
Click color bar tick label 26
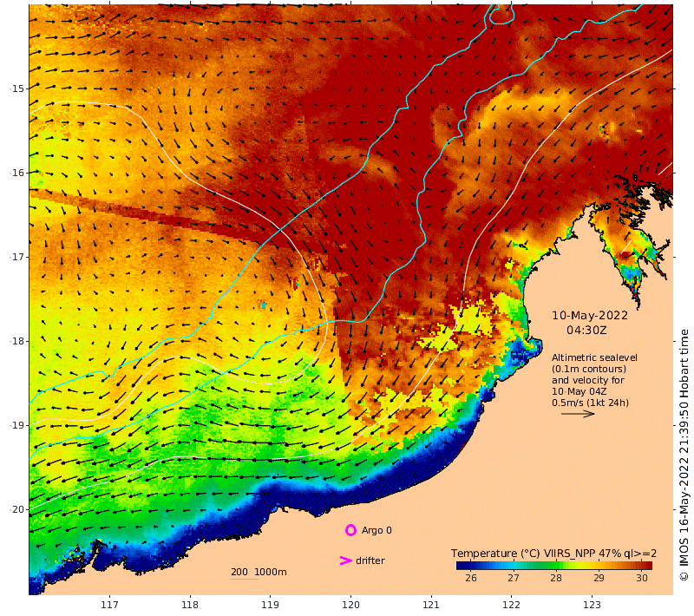coord(471,578)
